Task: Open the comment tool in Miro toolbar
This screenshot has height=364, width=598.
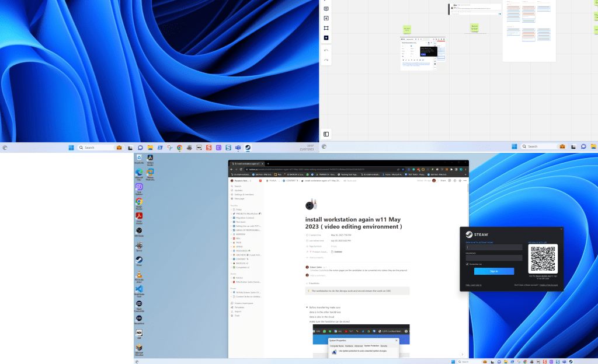Action: pyautogui.click(x=326, y=8)
